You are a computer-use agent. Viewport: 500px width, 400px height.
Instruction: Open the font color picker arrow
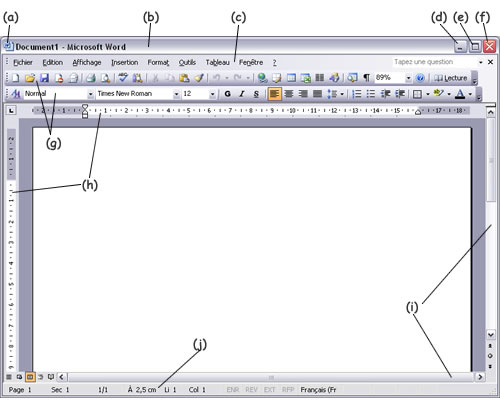[x=470, y=94]
